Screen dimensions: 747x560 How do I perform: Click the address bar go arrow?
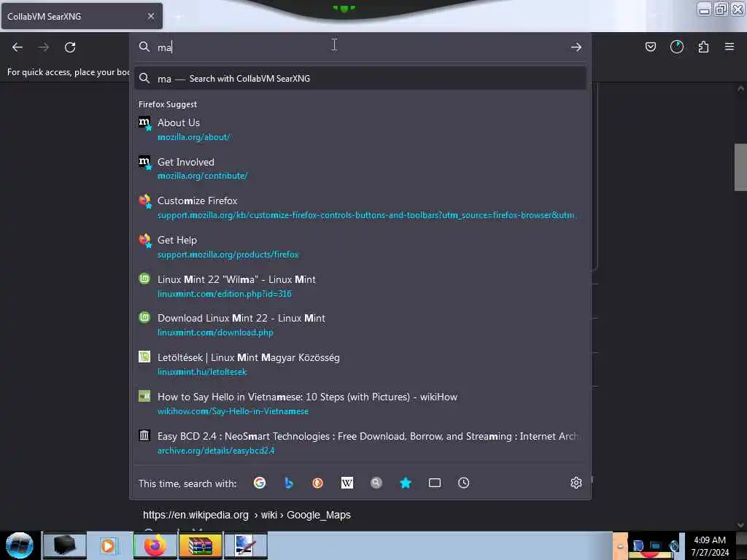click(x=576, y=47)
